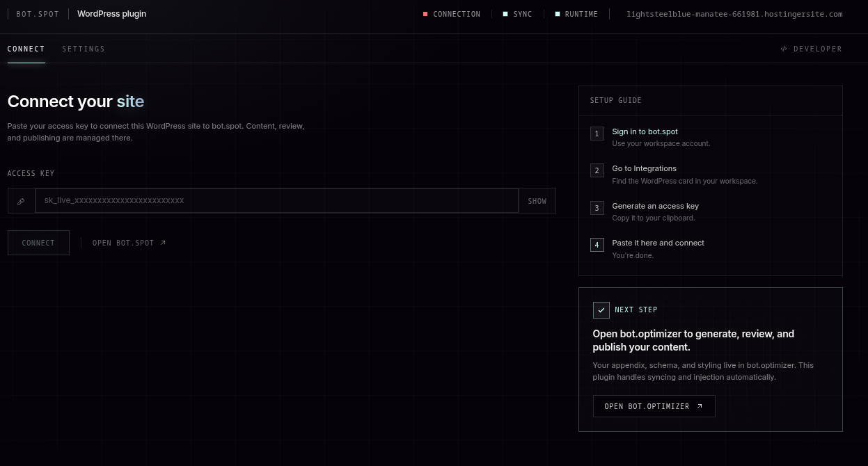Show the access key with Show button
Screen dimensions: 868x466
[x=537, y=201]
